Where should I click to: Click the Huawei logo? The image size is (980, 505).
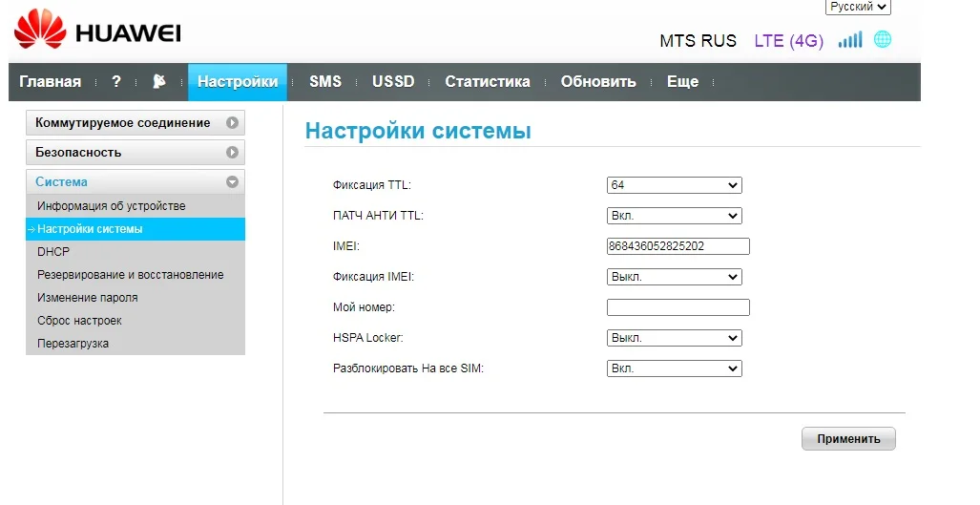97,30
